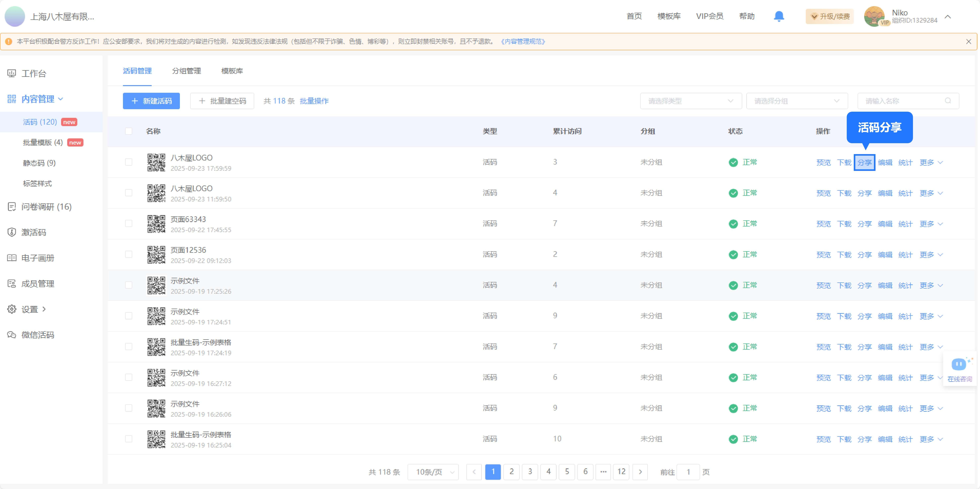
Task: Click the notification bell icon
Action: (x=779, y=16)
